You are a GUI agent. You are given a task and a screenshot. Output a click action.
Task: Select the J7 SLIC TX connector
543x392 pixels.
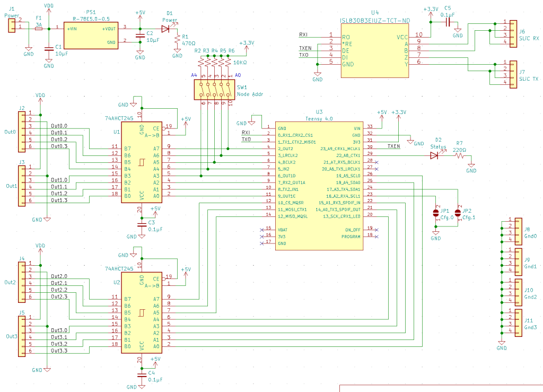513,73
